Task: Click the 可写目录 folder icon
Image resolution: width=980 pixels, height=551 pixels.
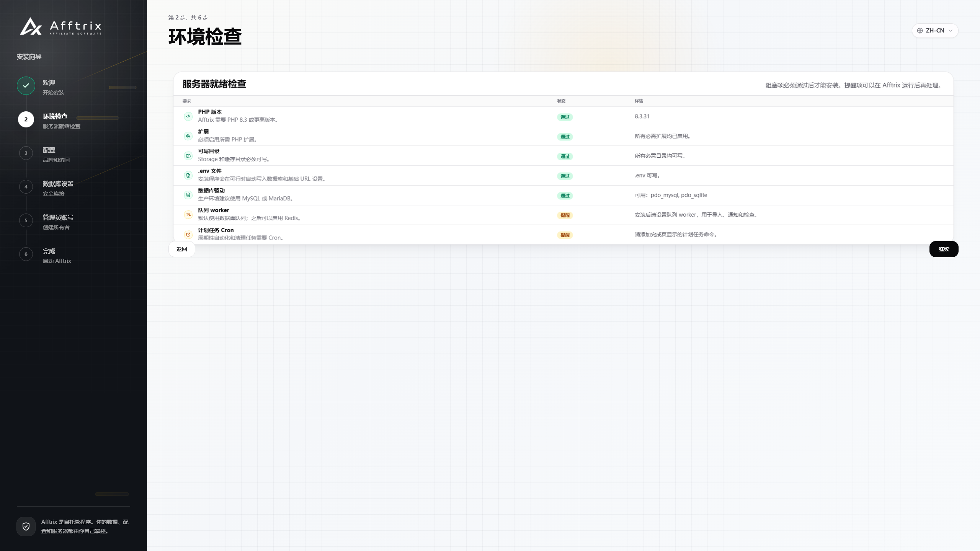Action: (x=188, y=156)
